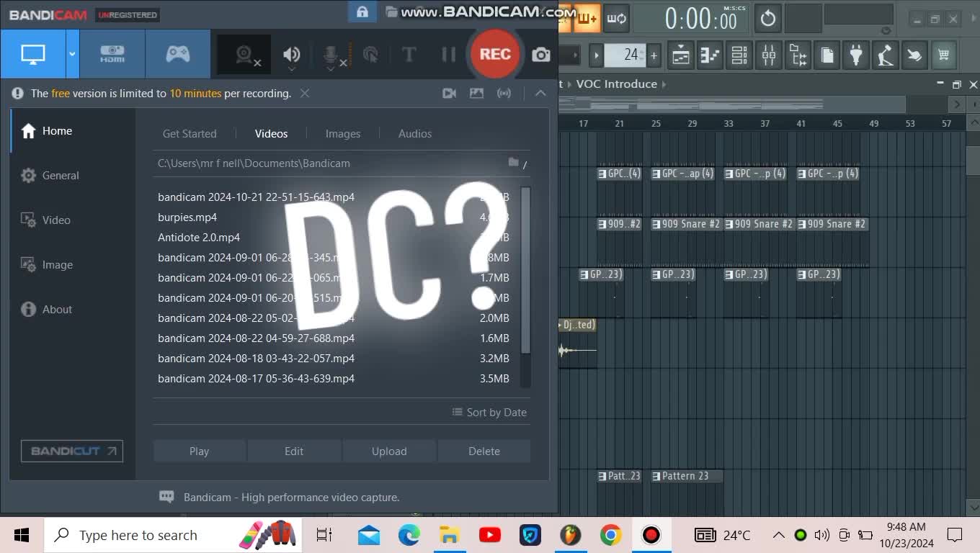
Task: Take a screenshot with the camera icon
Action: 540,55
